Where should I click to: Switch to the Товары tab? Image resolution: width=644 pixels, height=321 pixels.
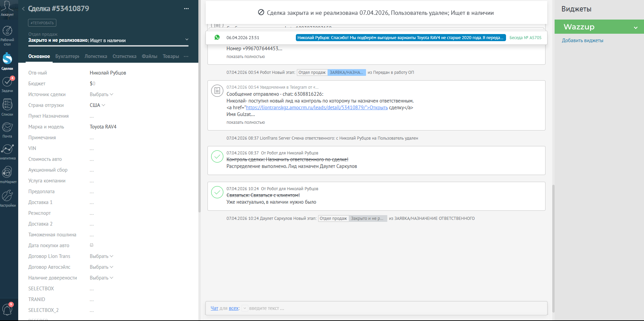pyautogui.click(x=171, y=56)
